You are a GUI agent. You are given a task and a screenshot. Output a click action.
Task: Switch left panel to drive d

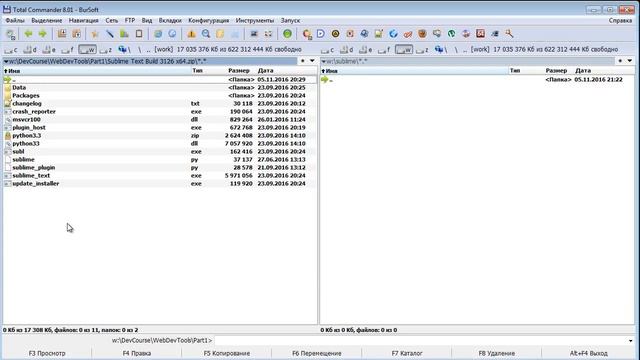pos(30,50)
